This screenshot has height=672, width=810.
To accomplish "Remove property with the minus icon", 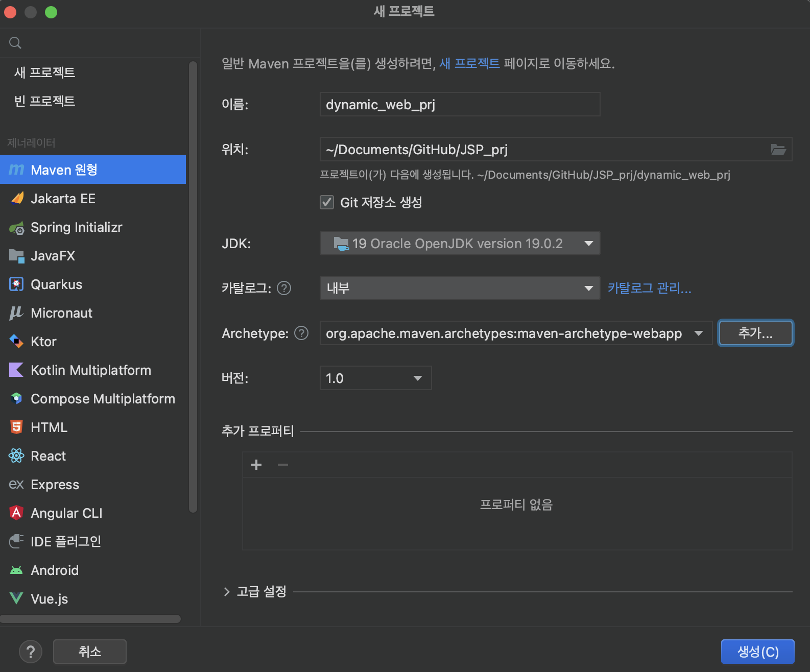I will coord(283,464).
